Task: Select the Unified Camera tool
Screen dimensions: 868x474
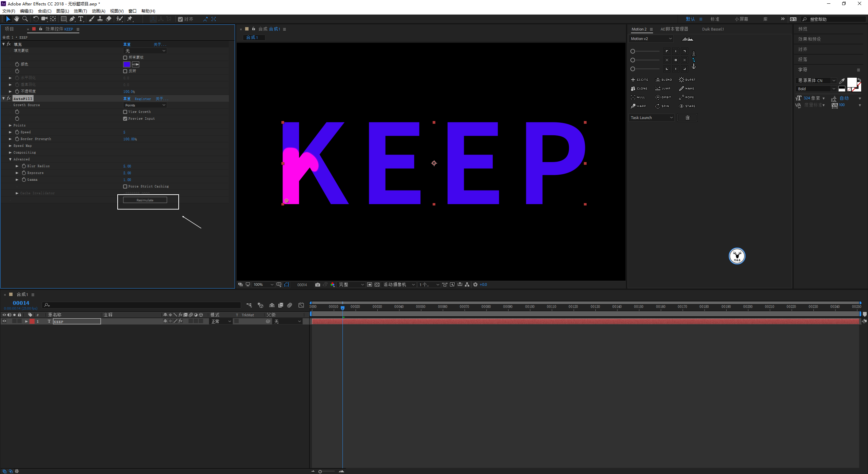Action: (44, 19)
